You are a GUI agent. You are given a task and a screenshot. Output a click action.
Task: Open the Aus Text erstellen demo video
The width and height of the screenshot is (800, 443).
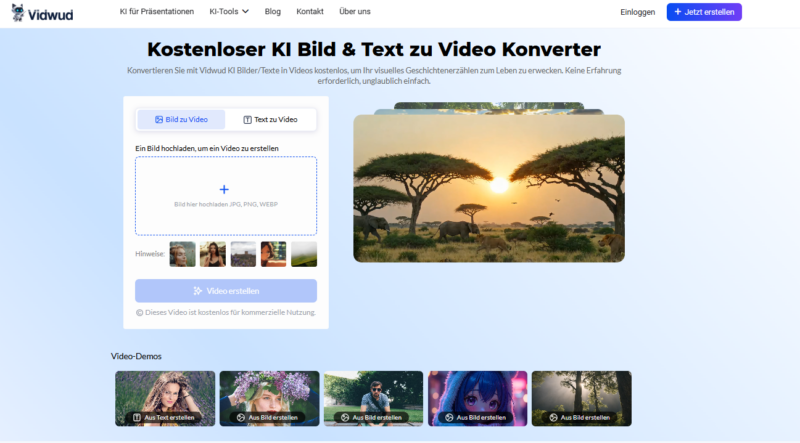click(165, 398)
